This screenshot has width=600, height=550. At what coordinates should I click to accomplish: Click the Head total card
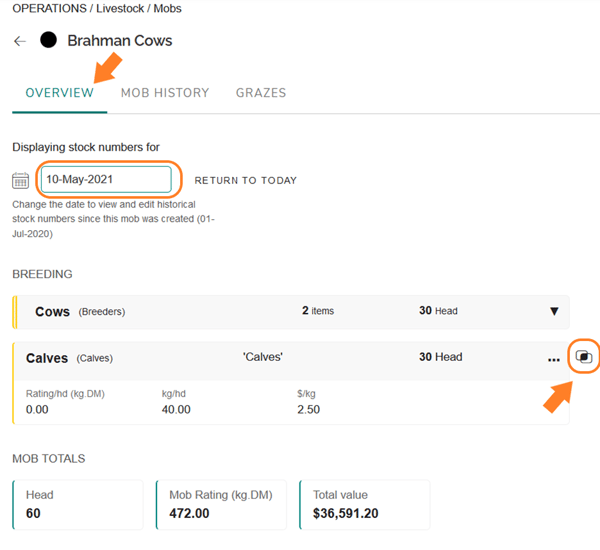(78, 504)
